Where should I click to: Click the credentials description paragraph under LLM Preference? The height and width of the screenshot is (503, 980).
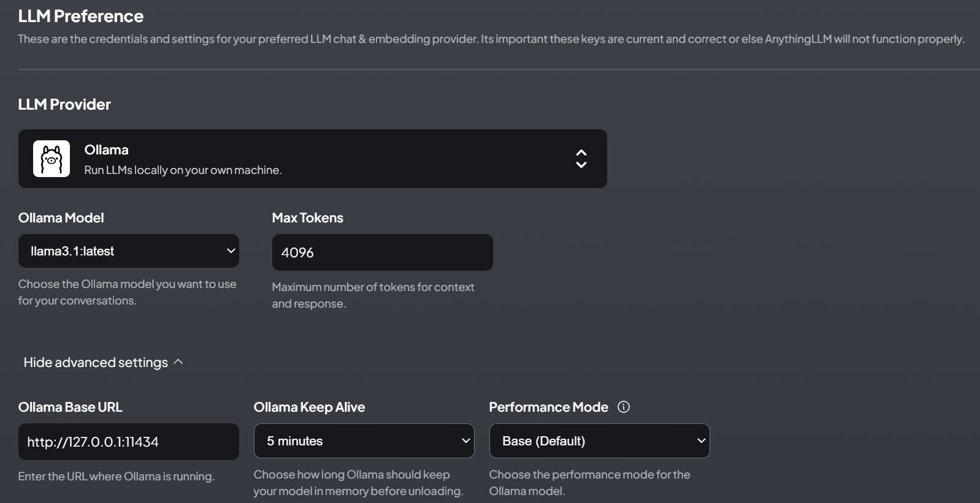click(491, 39)
